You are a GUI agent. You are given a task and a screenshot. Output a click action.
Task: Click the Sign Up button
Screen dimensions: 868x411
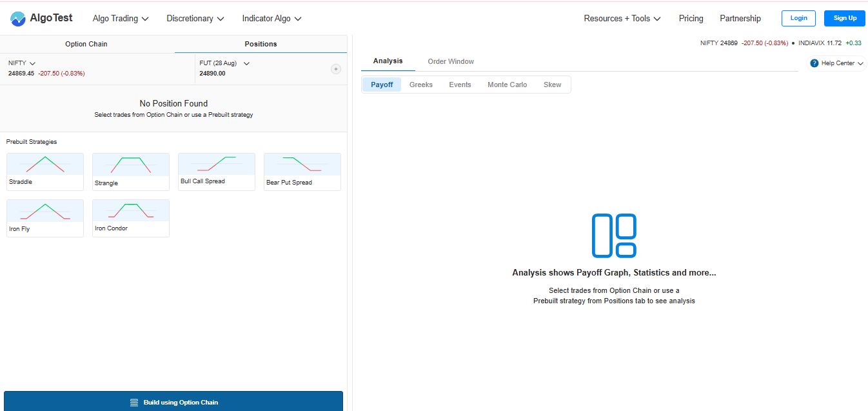[844, 18]
